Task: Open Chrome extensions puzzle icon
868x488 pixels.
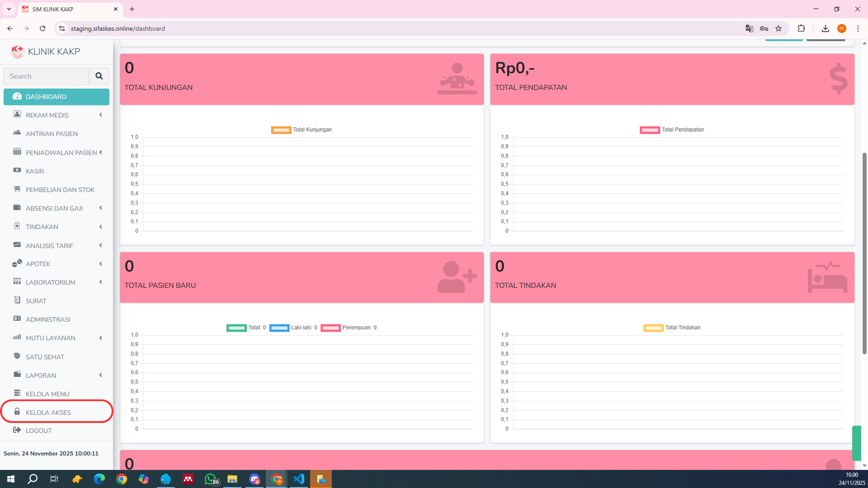Action: point(801,28)
